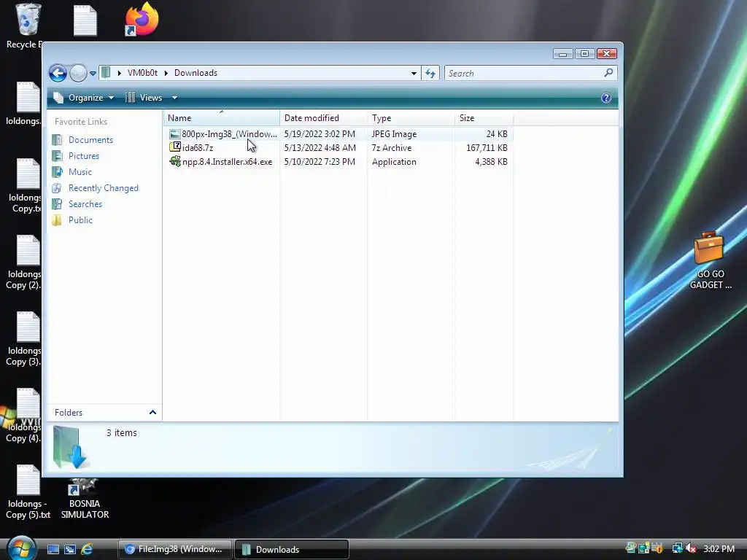Select loldongs - Copy (5).txt desktop file
747x560 pixels.
[28, 492]
